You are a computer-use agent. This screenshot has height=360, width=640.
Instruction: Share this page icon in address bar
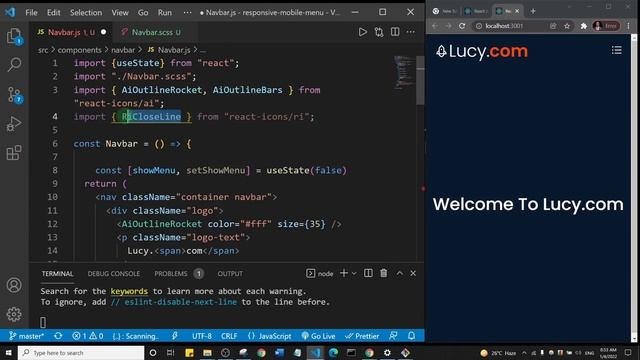pyautogui.click(x=553, y=26)
